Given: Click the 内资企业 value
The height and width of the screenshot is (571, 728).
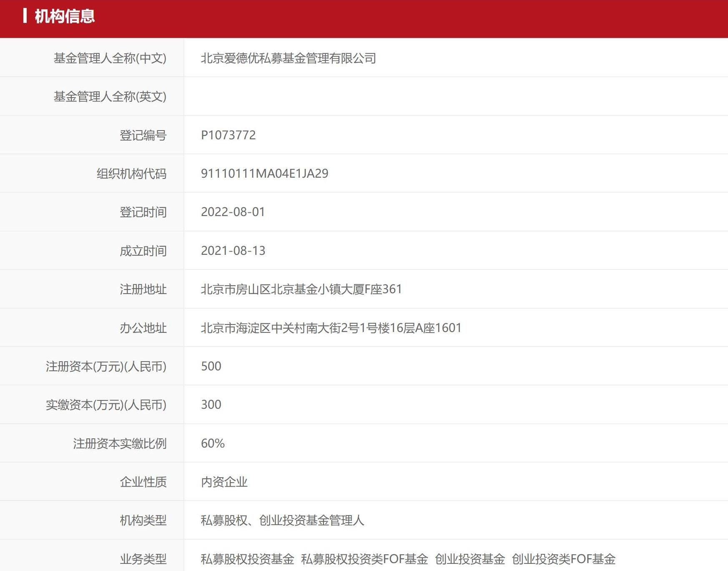Looking at the screenshot, I should [224, 482].
